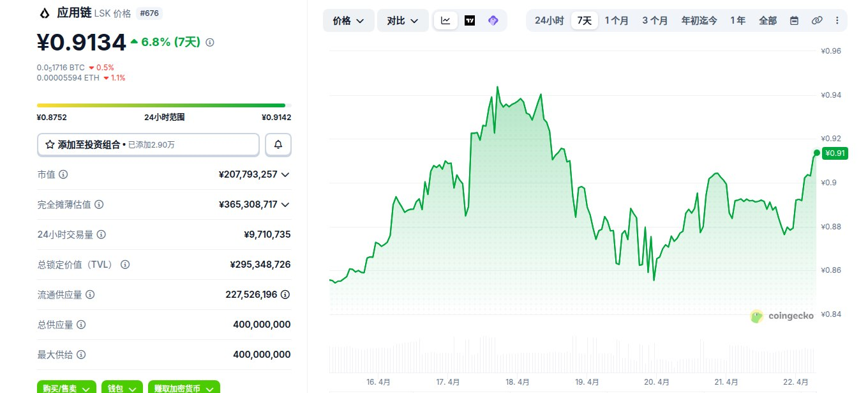
Task: Select the 年初迄今 time range tab
Action: (x=699, y=20)
